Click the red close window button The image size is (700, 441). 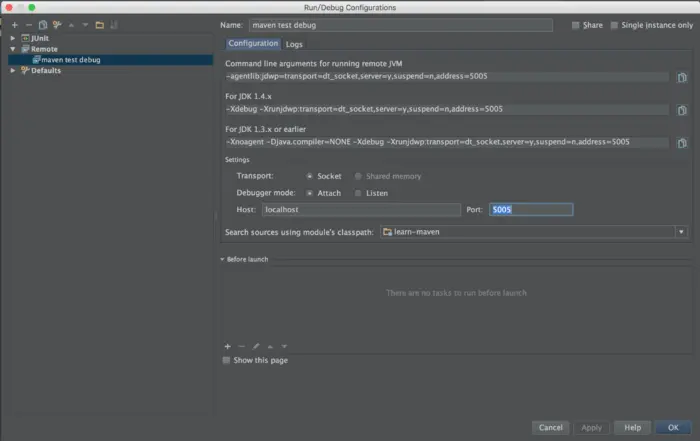coord(9,7)
